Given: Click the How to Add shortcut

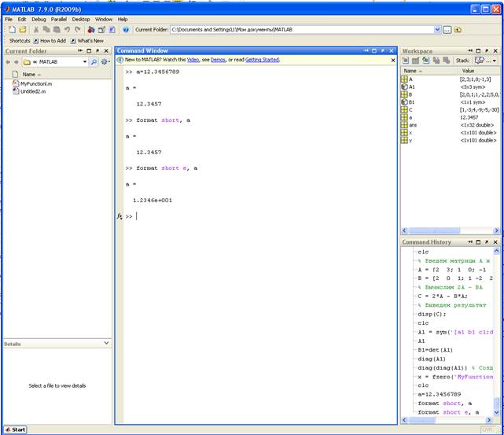Looking at the screenshot, I should point(50,41).
